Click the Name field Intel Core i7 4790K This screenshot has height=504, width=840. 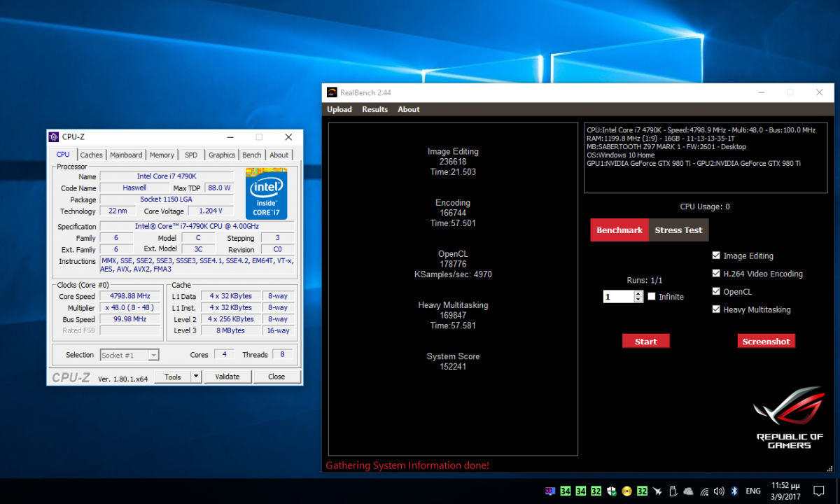point(167,176)
